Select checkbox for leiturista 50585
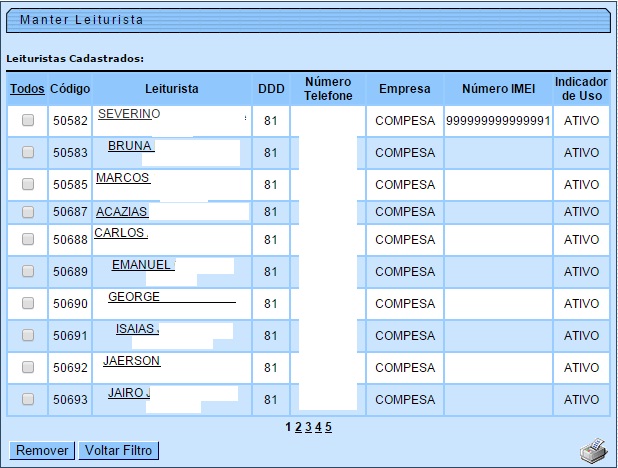Screen dimensions: 618x468 pos(28,185)
